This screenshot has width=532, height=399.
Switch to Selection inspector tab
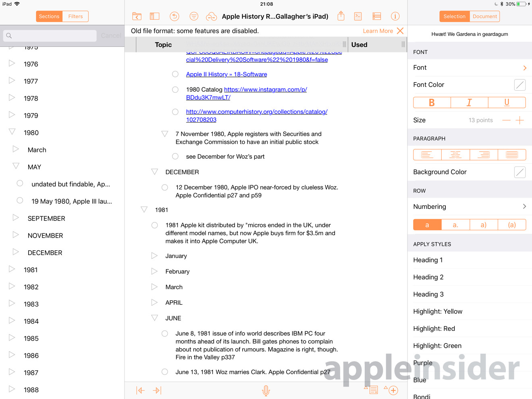click(x=454, y=17)
